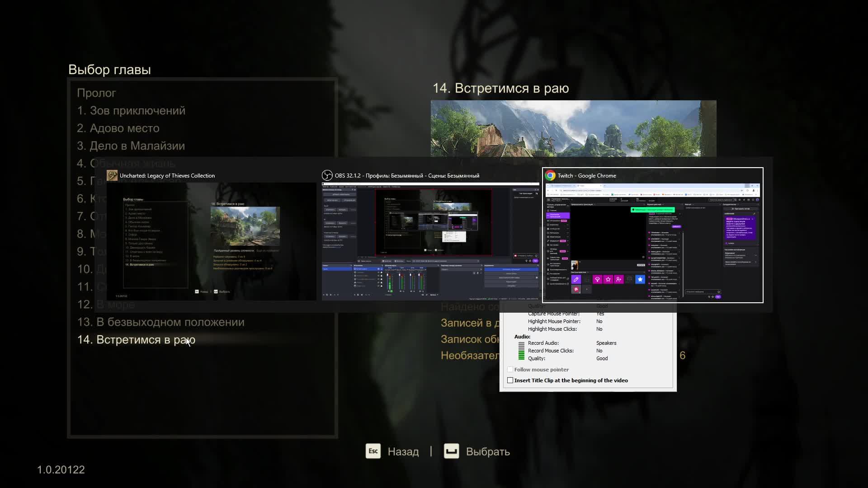Click the magenta star poll icon in Twitch quick actions
This screenshot has height=488, width=868.
click(608, 280)
